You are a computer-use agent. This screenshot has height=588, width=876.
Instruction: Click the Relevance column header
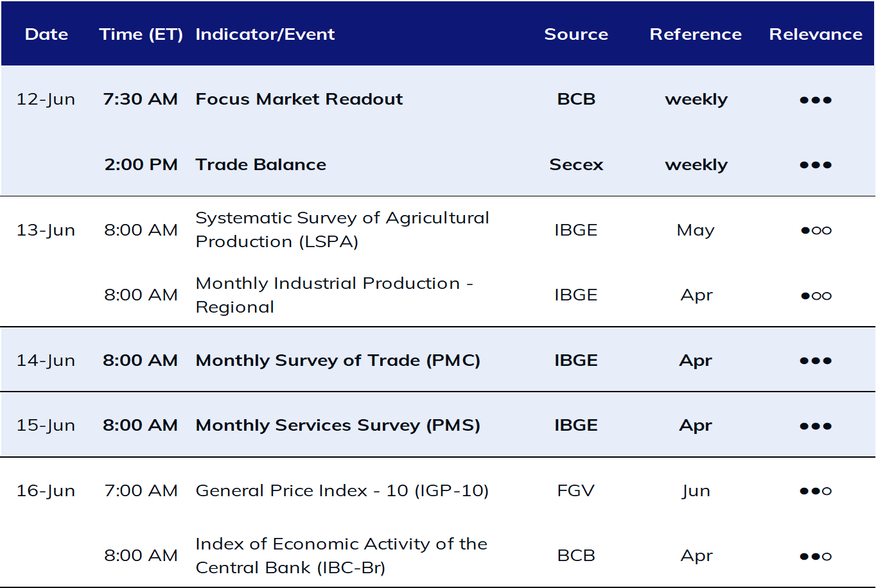click(x=816, y=34)
